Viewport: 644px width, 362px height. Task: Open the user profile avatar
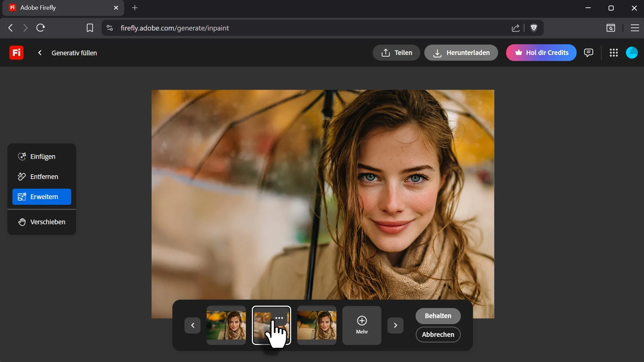[x=632, y=53]
